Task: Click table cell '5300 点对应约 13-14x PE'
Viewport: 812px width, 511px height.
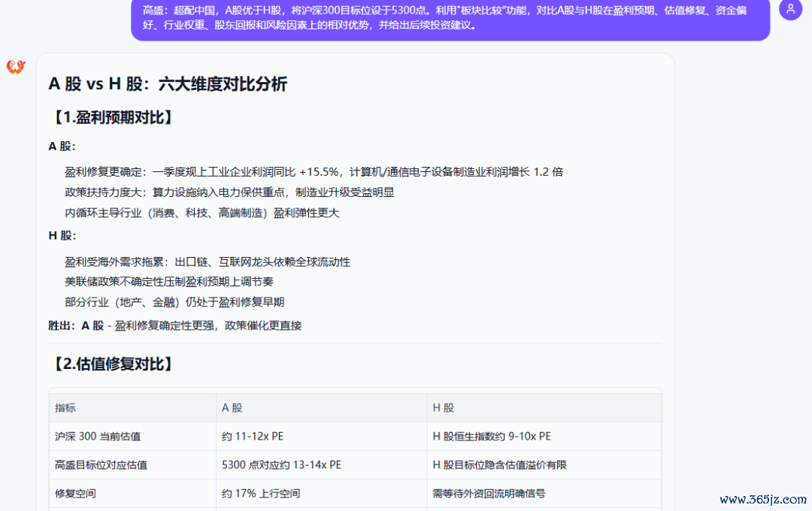Action: tap(322, 465)
